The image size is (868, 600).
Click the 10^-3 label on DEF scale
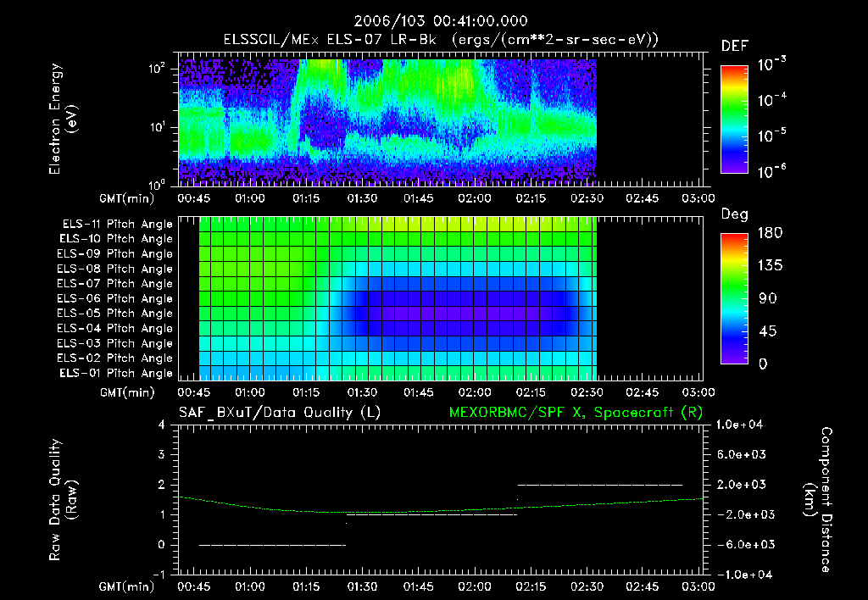point(771,64)
